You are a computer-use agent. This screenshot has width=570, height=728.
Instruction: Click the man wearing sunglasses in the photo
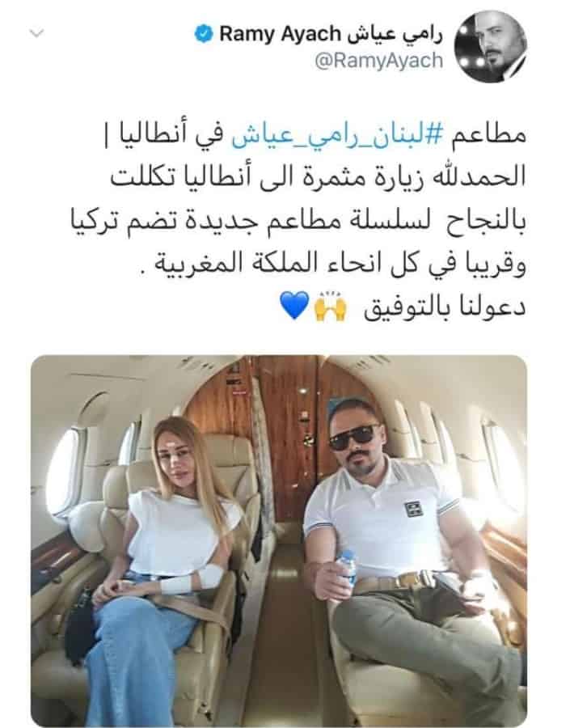point(408,557)
